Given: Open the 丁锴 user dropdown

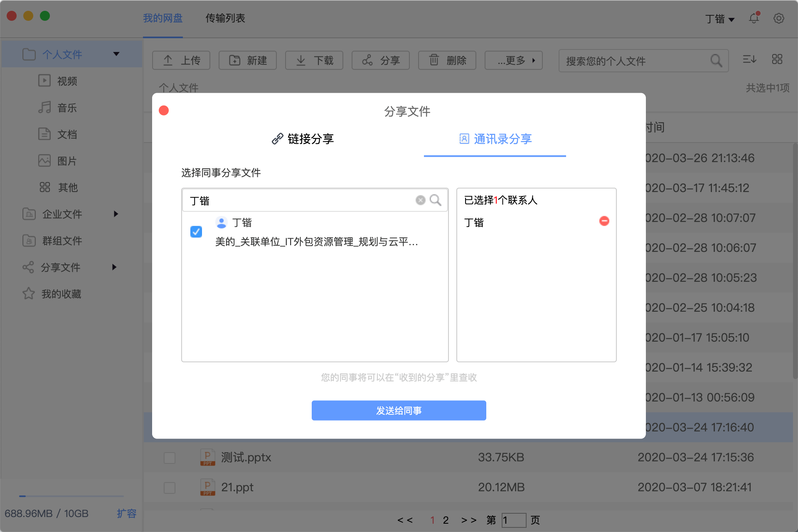Looking at the screenshot, I should pyautogui.click(x=720, y=19).
